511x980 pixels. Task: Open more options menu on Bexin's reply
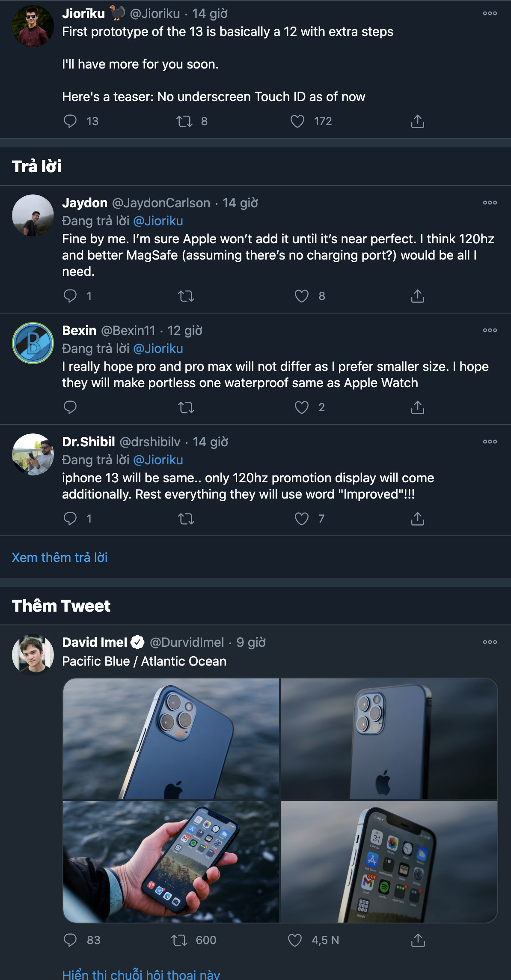(x=490, y=330)
